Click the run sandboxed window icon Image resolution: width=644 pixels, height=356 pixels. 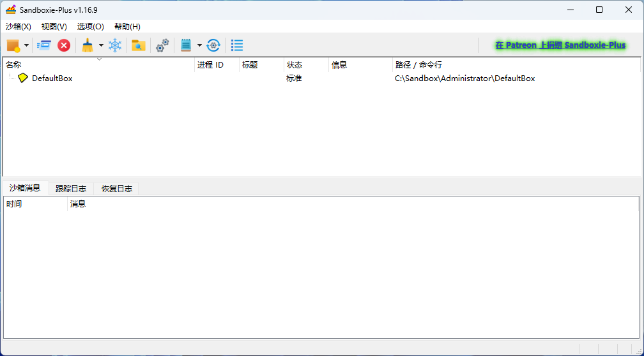44,45
